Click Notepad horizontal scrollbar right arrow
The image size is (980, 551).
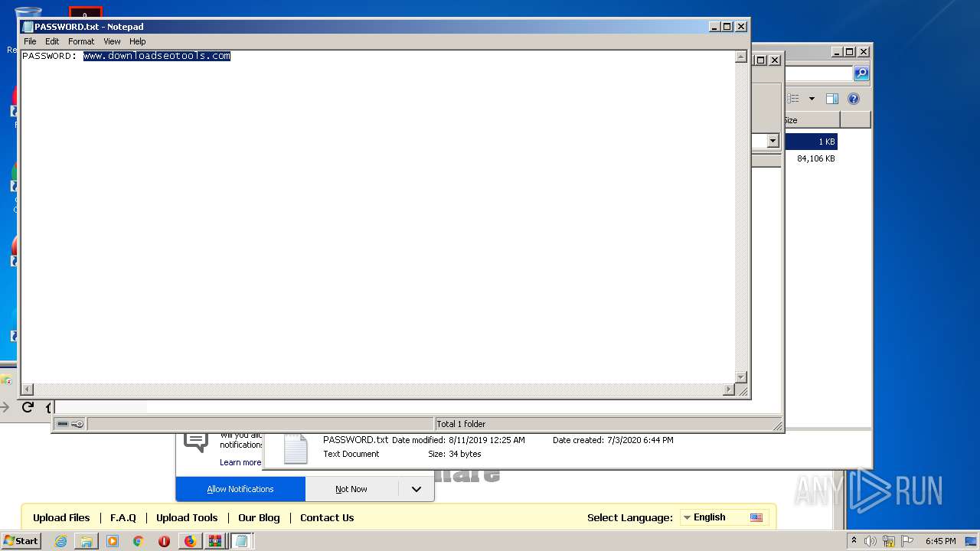[728, 390]
